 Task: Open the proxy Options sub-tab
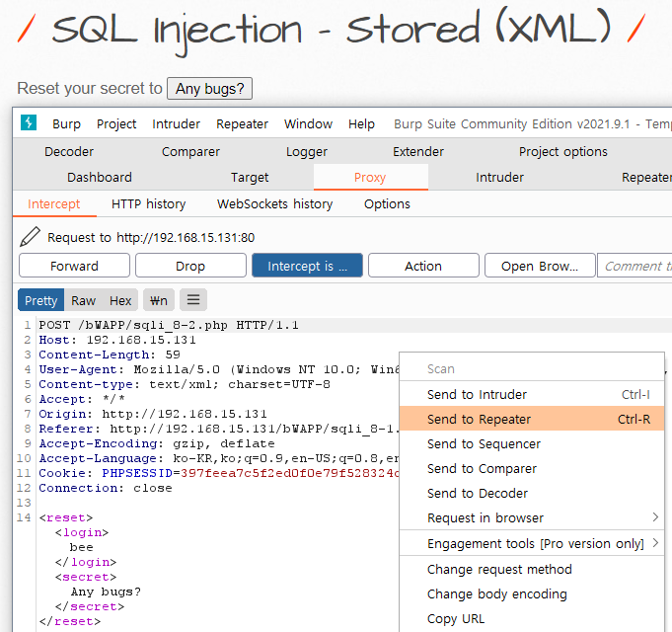387,203
